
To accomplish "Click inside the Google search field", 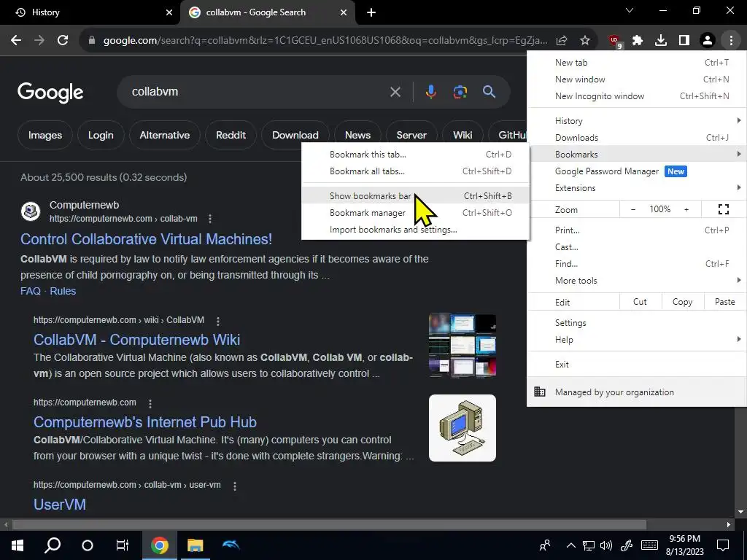I will coord(258,91).
